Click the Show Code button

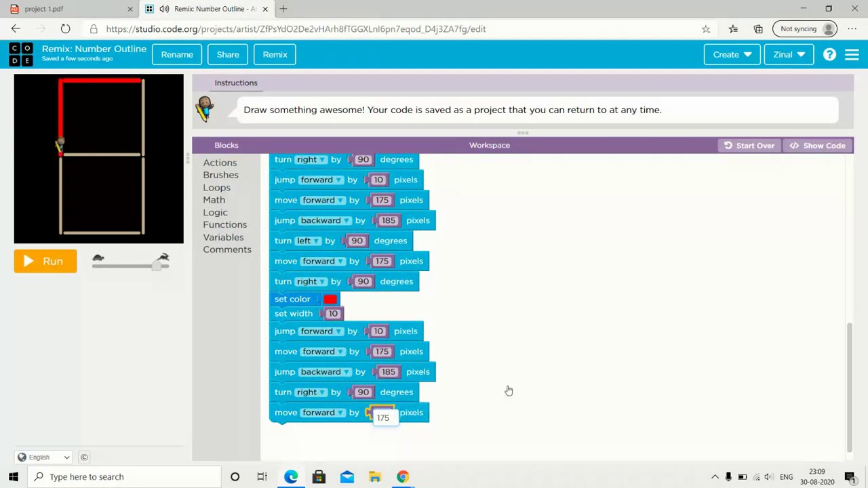coord(817,145)
